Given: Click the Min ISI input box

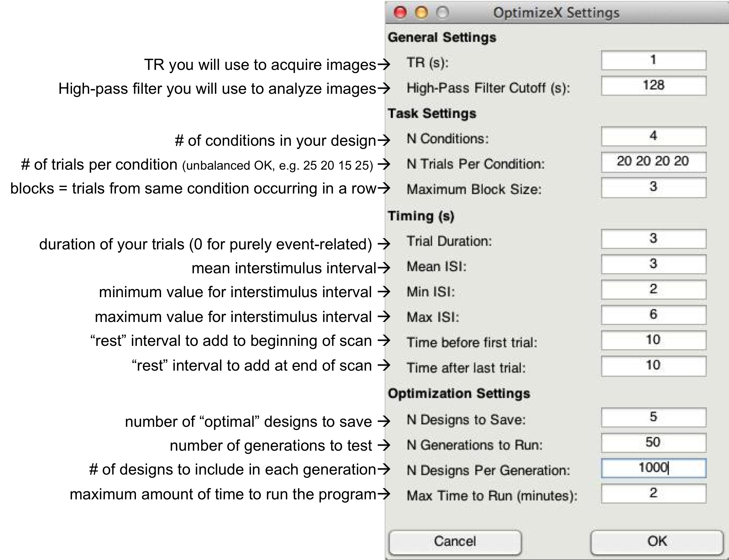Looking at the screenshot, I should coord(653,289).
